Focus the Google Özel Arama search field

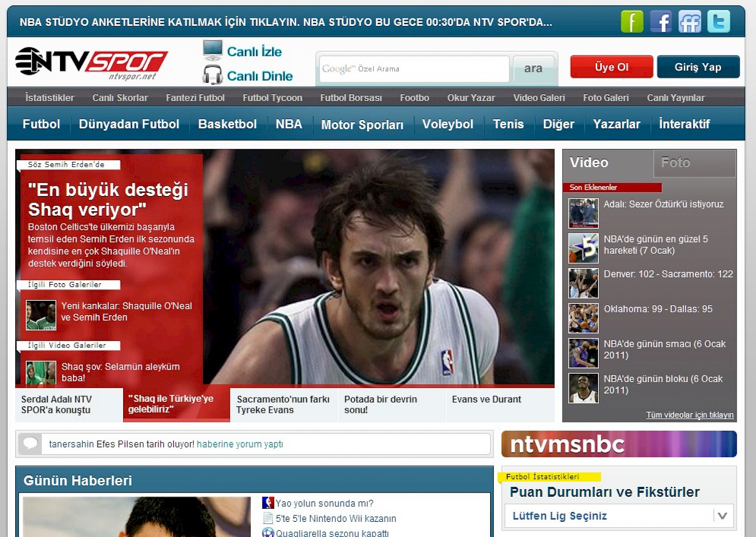coord(414,69)
